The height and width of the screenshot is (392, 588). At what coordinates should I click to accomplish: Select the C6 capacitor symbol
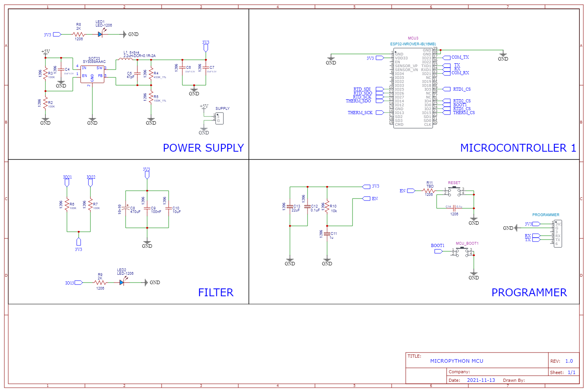pos(182,68)
